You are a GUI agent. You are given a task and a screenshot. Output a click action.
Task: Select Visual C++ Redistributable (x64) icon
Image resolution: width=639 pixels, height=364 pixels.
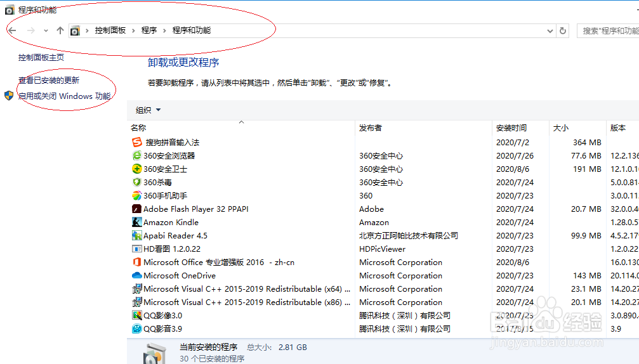tap(137, 289)
